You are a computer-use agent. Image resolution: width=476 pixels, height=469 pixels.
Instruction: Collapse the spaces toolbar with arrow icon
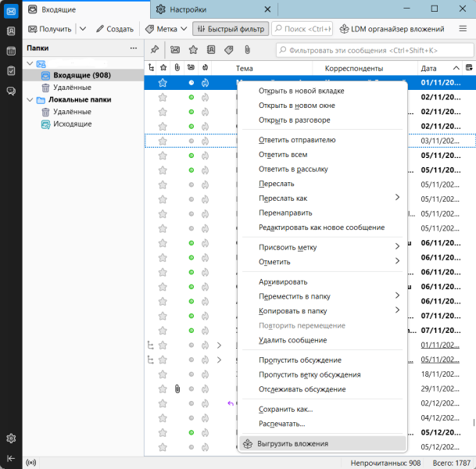click(x=11, y=458)
